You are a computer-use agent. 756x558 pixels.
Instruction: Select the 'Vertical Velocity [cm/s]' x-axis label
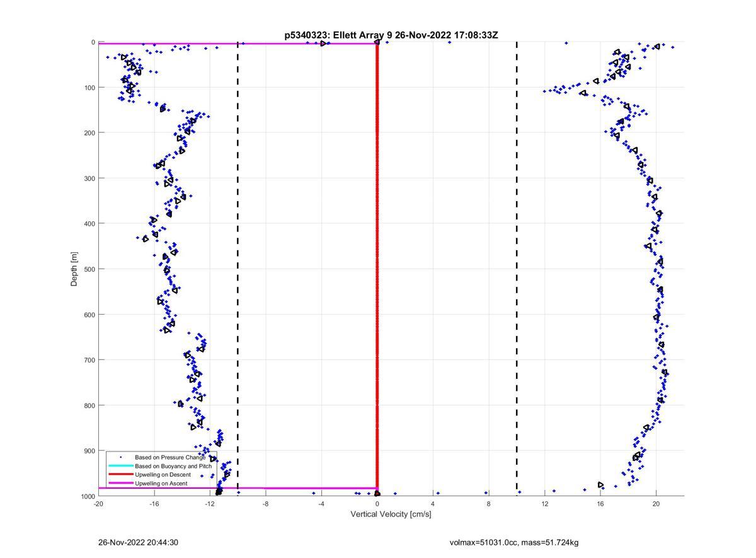tap(391, 514)
